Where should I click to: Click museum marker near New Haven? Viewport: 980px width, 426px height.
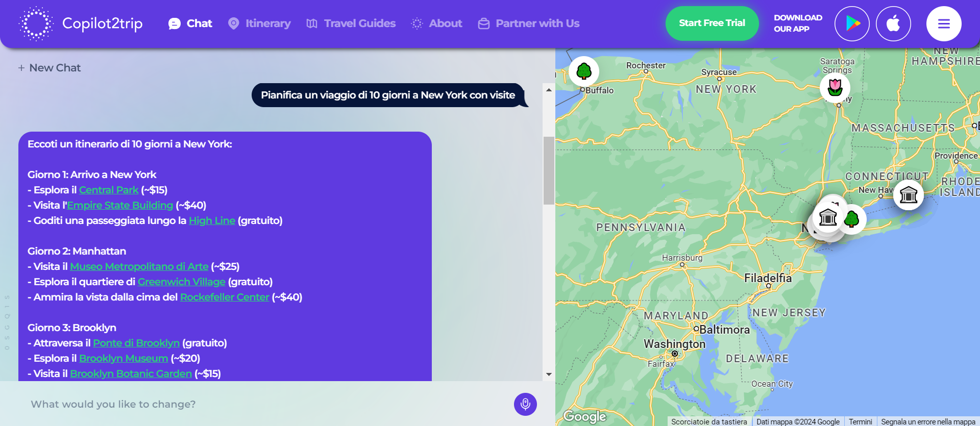909,195
